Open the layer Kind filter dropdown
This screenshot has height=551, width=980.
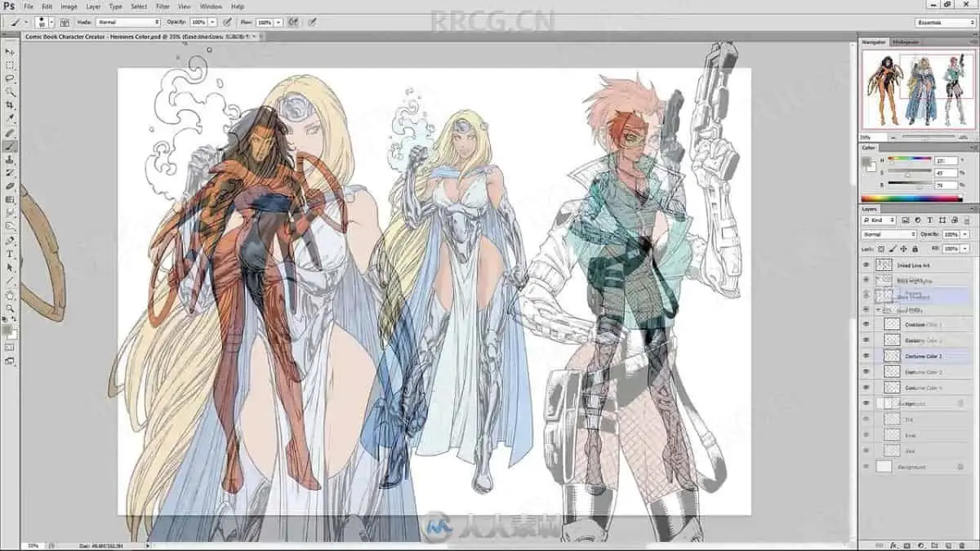(x=880, y=220)
